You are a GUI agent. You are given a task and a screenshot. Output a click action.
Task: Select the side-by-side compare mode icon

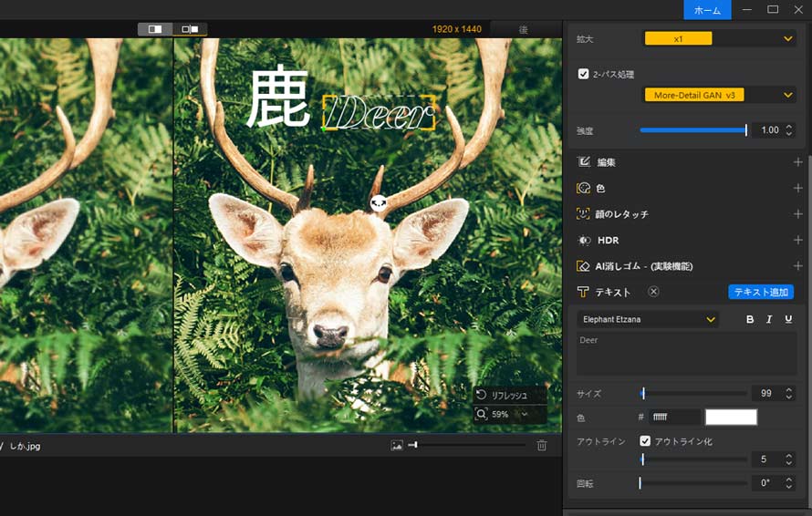coord(190,29)
